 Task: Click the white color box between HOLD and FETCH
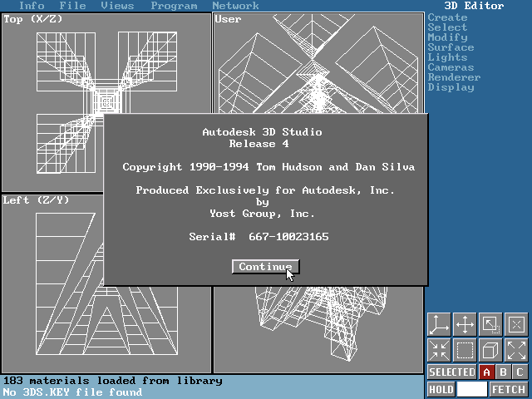[472, 389]
